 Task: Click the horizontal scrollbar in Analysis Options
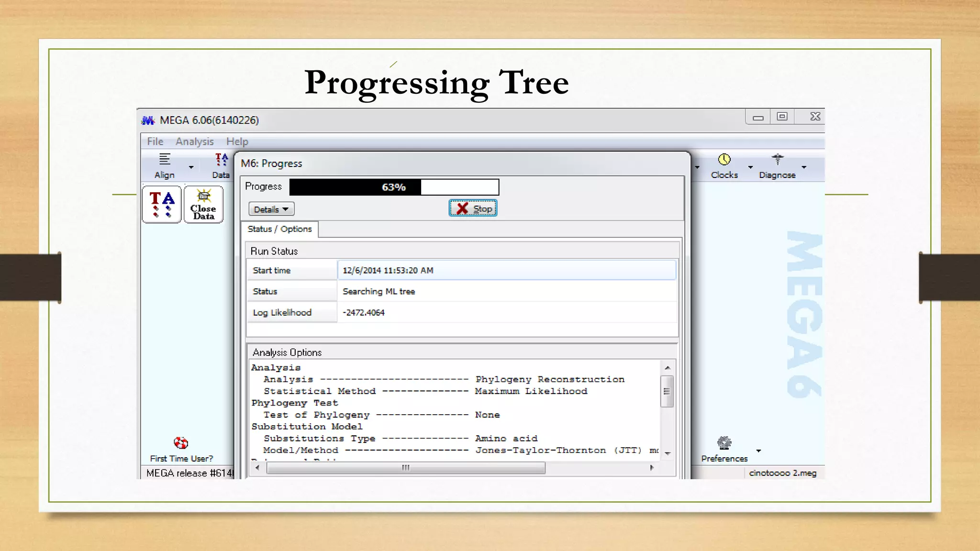point(405,468)
